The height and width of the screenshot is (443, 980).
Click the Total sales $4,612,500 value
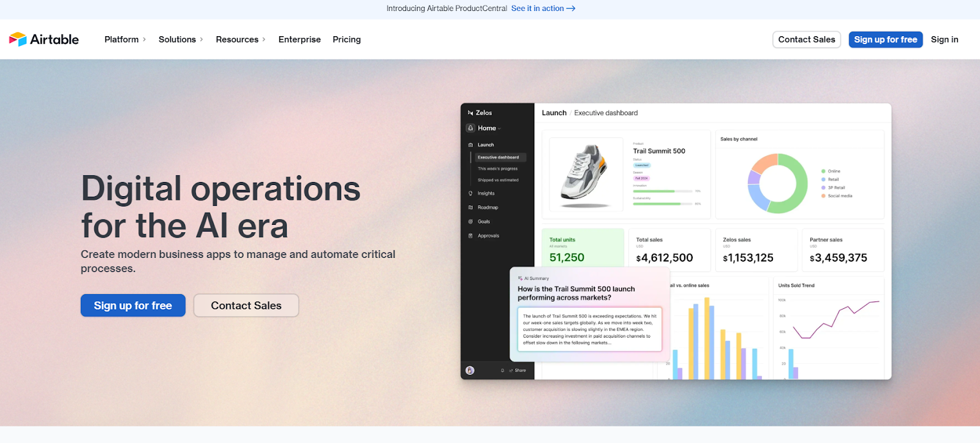point(665,258)
